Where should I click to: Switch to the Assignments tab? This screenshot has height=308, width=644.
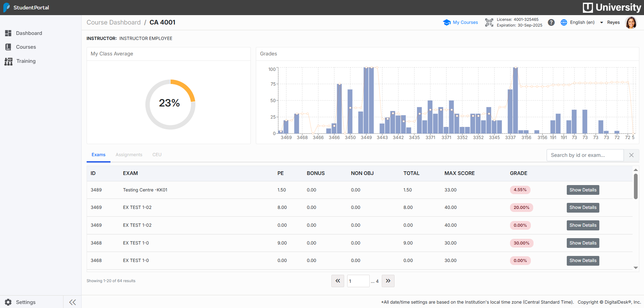point(129,155)
